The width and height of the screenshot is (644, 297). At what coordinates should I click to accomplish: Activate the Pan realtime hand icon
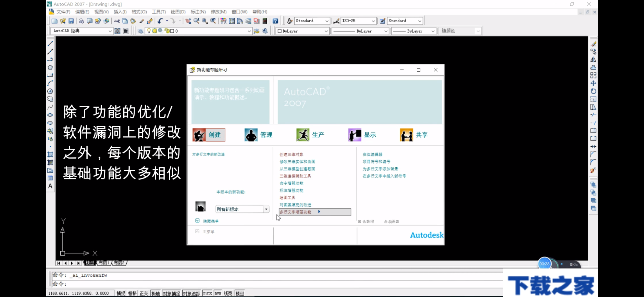tap(188, 21)
